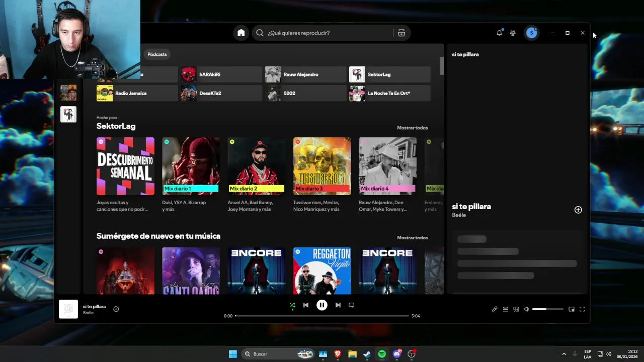Mute with the volume speaker icon
This screenshot has width=644, height=362.
click(527, 309)
